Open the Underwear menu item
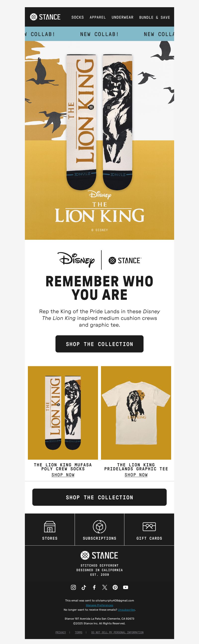This screenshot has height=644, width=199. click(122, 17)
